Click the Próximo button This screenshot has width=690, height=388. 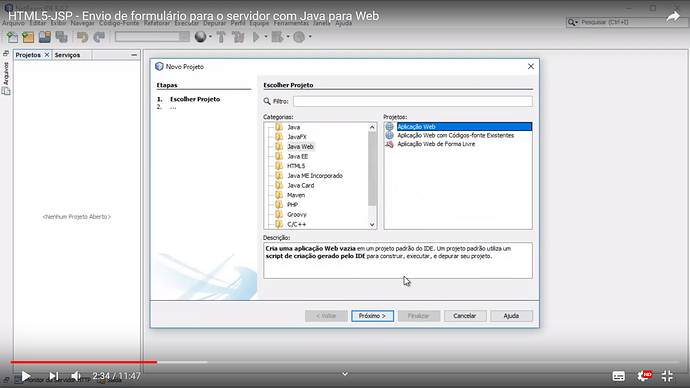372,316
